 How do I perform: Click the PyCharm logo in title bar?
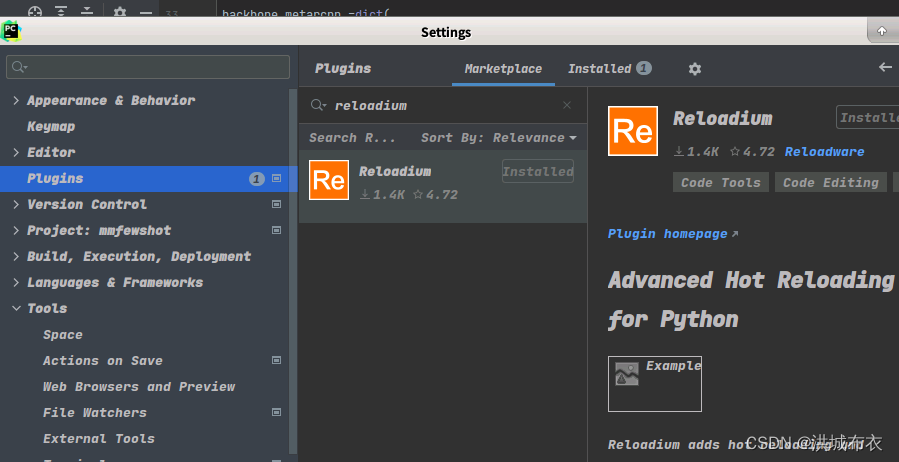coord(10,31)
